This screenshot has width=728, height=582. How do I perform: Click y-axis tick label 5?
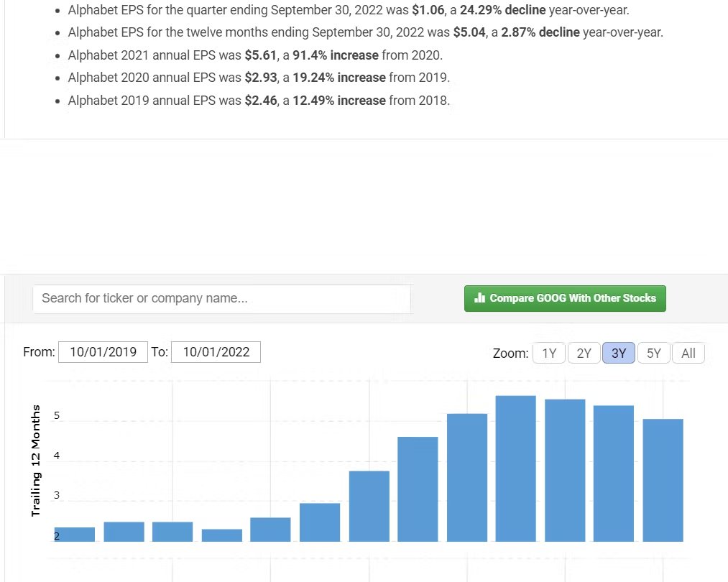pyautogui.click(x=57, y=415)
